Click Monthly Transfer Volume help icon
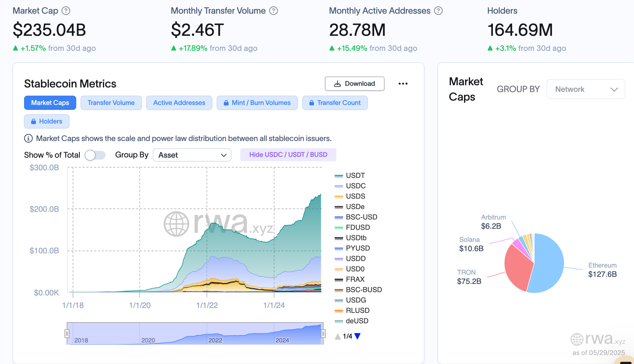 click(273, 11)
